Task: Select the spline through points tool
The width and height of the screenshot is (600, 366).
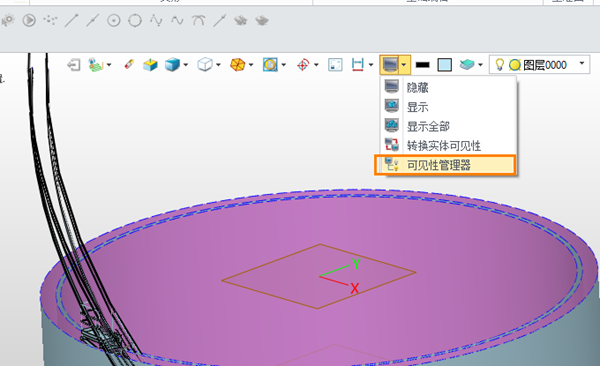Action: [156, 20]
